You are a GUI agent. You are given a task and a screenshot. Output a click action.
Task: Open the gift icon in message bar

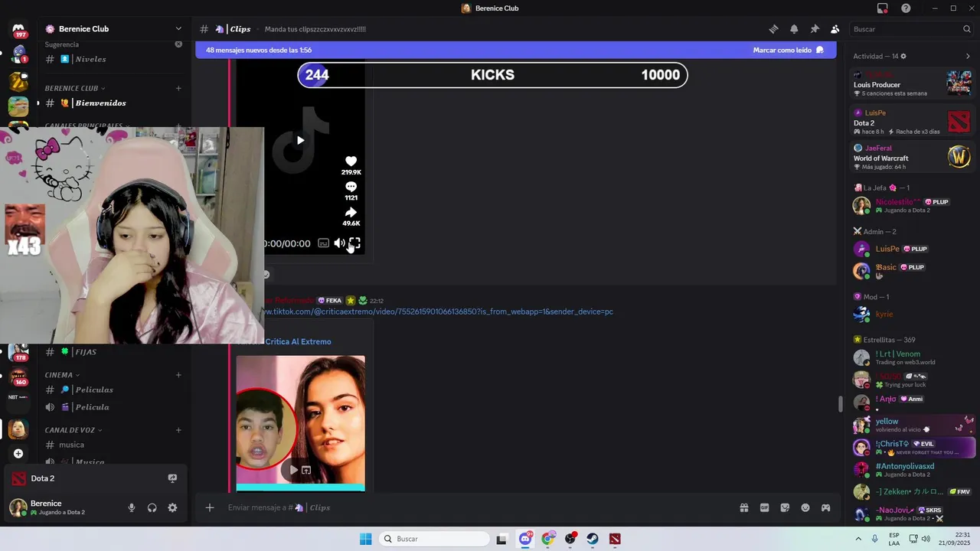[x=743, y=507]
